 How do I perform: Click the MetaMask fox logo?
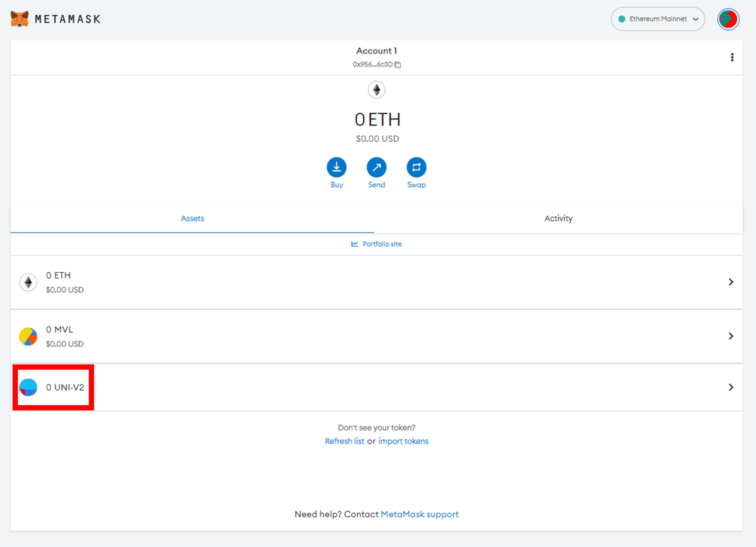click(x=20, y=19)
